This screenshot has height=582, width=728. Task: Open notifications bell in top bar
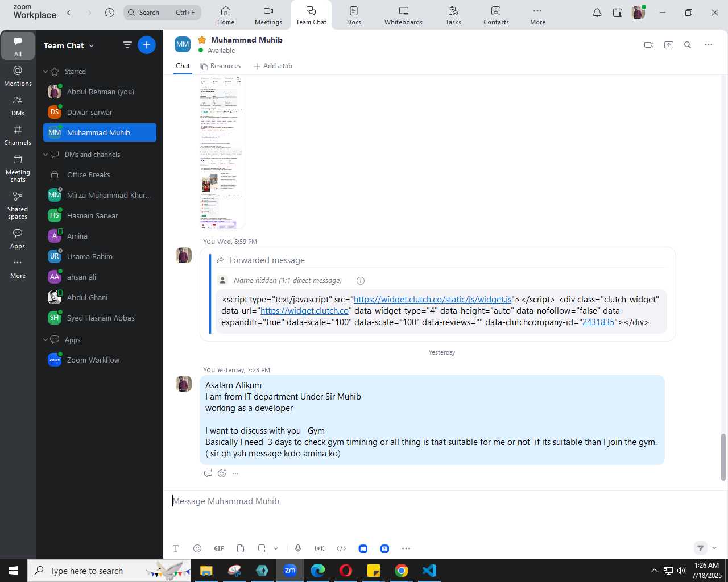coord(597,13)
